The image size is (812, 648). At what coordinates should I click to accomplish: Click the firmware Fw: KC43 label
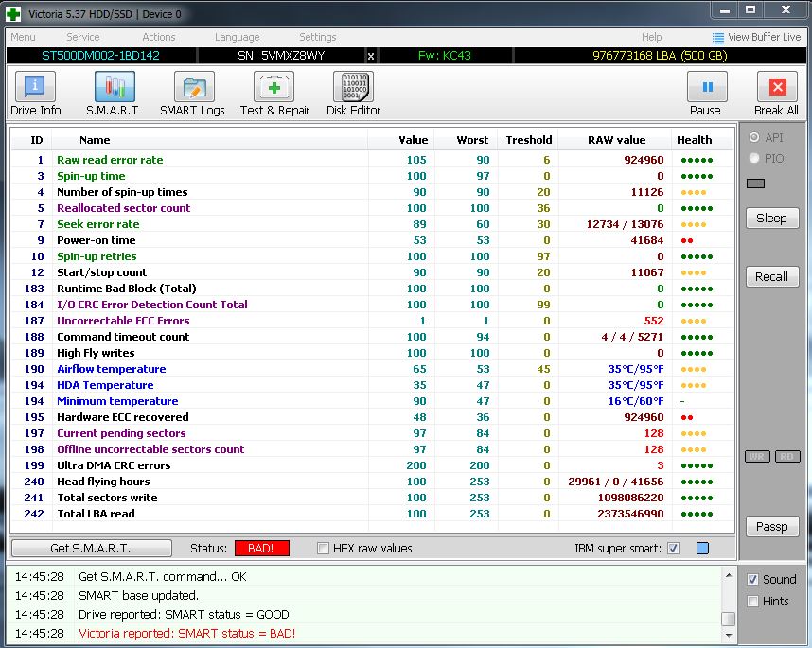tap(444, 56)
